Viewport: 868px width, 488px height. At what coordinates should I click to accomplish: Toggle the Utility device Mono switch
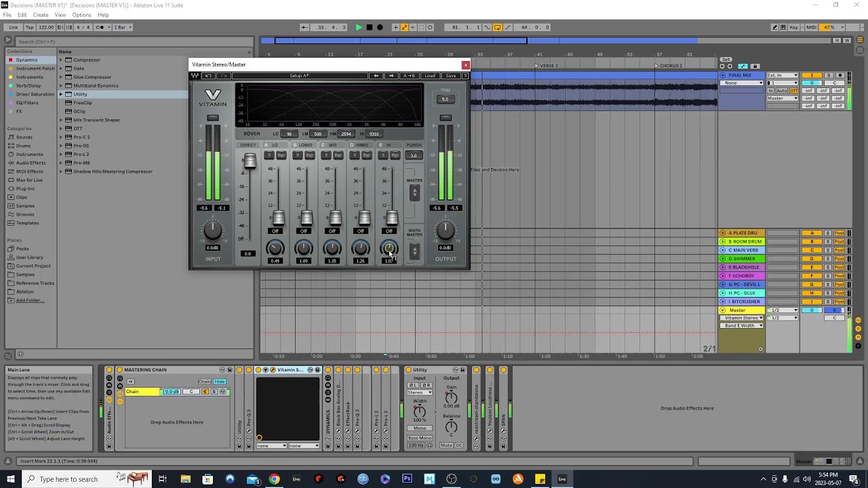pos(420,428)
